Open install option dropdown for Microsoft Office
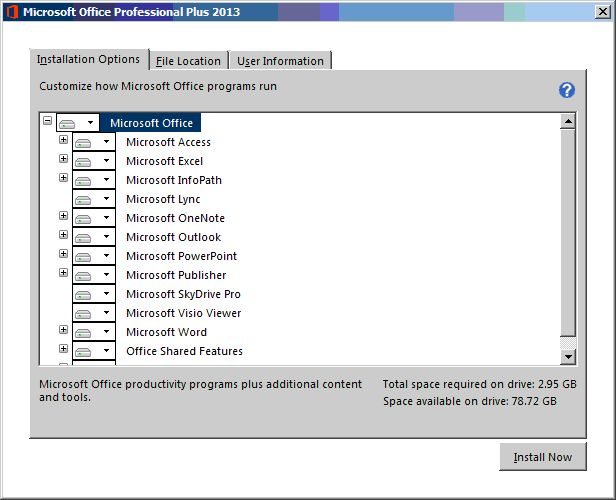The image size is (616, 500). point(78,123)
